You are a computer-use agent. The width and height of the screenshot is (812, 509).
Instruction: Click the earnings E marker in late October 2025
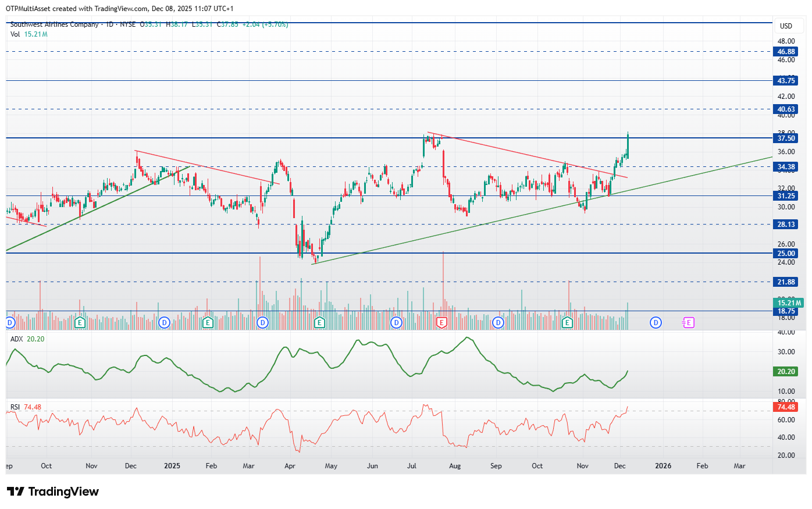(x=568, y=322)
